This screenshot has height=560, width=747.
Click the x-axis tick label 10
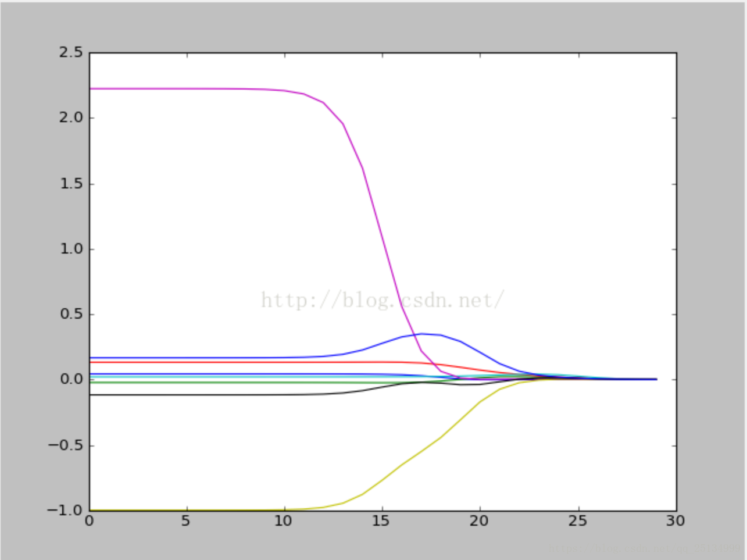(x=284, y=521)
